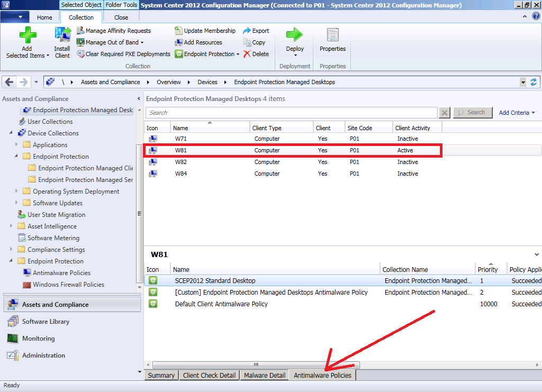Screen dimensions: 542x392
Task: Click the Copy icon in ribbon
Action: pyautogui.click(x=247, y=42)
